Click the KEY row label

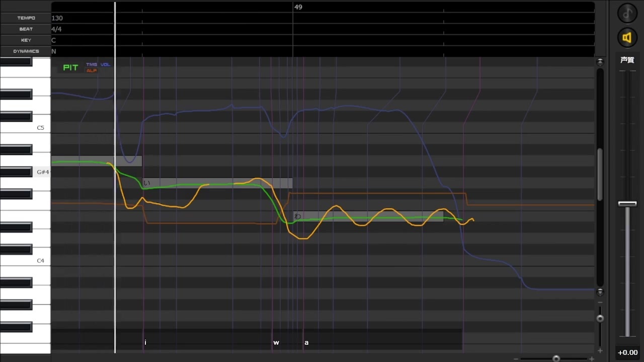[26, 40]
